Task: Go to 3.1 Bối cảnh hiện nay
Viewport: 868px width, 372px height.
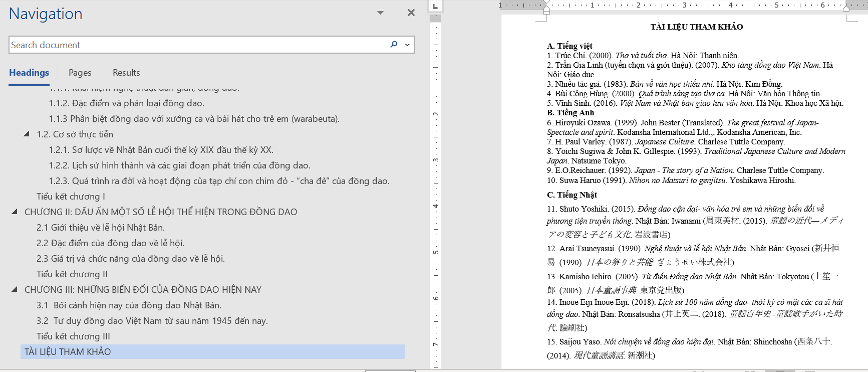Action: point(129,305)
